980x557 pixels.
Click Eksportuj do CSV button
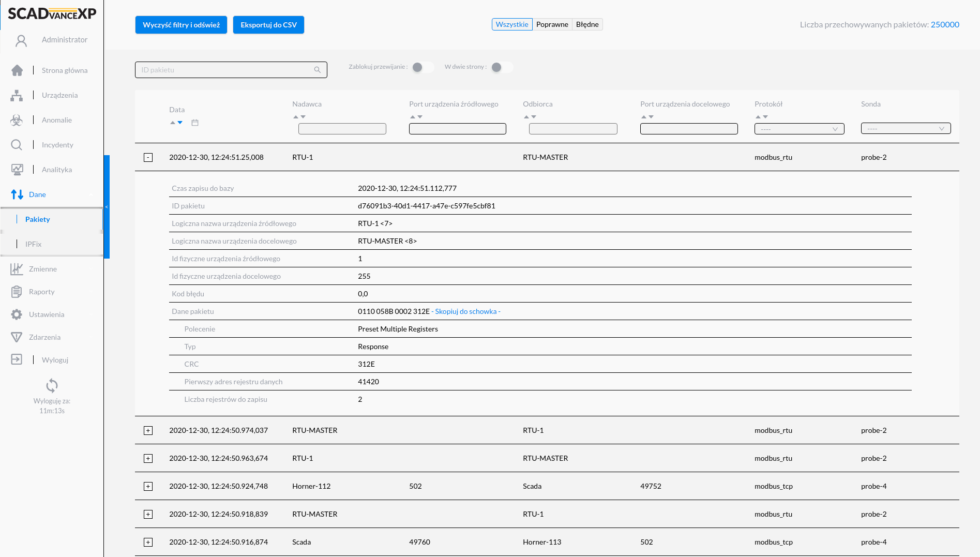(268, 25)
